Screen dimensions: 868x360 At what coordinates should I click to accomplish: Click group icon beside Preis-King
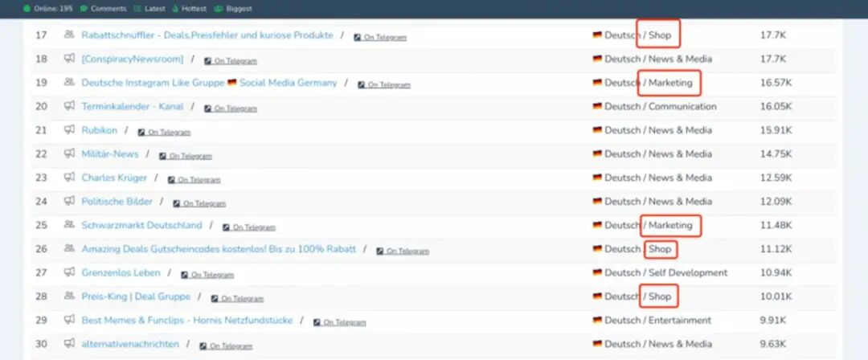tap(69, 297)
